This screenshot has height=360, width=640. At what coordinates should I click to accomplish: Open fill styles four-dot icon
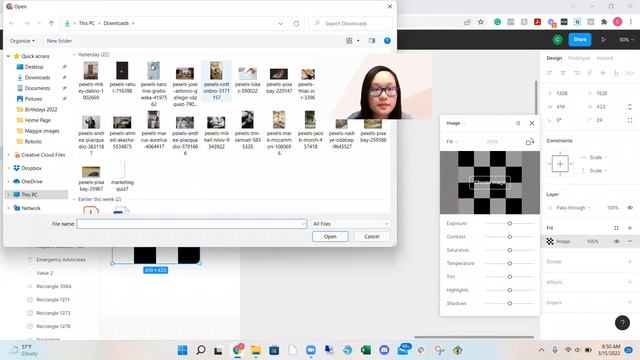tap(616, 228)
